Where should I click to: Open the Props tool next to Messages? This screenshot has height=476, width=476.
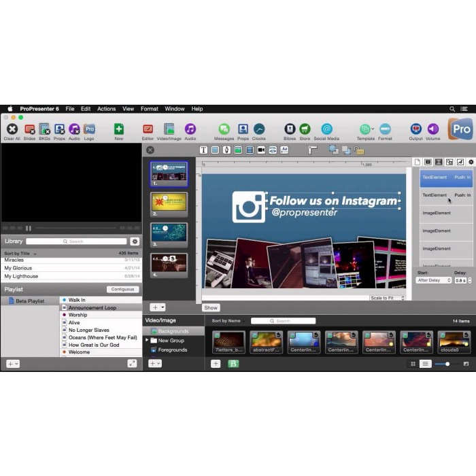coord(243,129)
